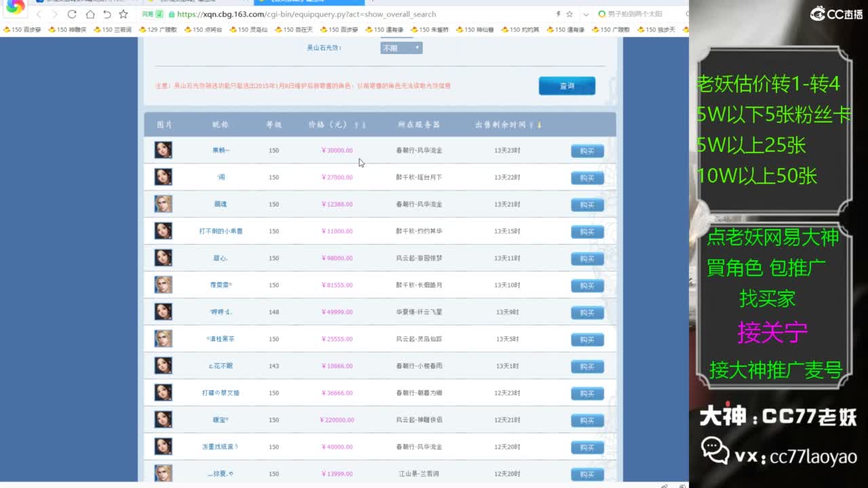Click avatar for listing 丽魂

point(163,204)
